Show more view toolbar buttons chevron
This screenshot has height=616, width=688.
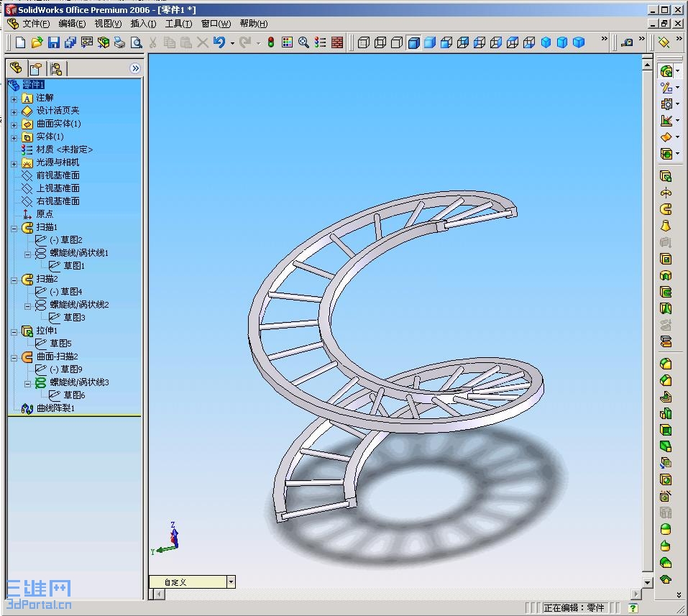[604, 39]
